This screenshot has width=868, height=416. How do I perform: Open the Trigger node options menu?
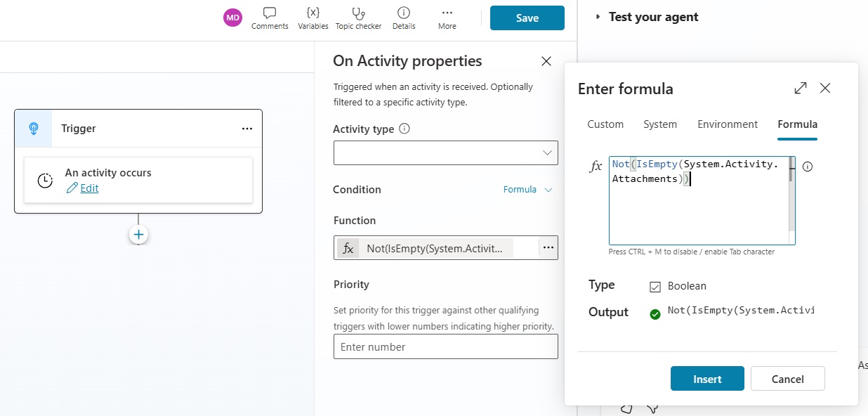(247, 129)
